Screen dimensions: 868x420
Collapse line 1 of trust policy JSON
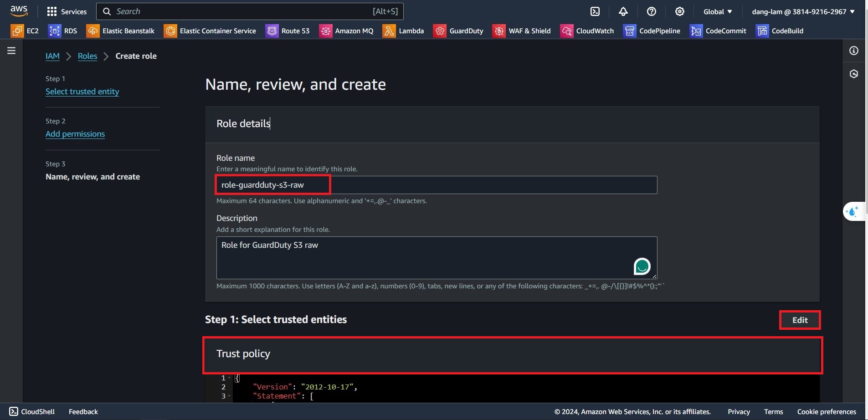229,378
